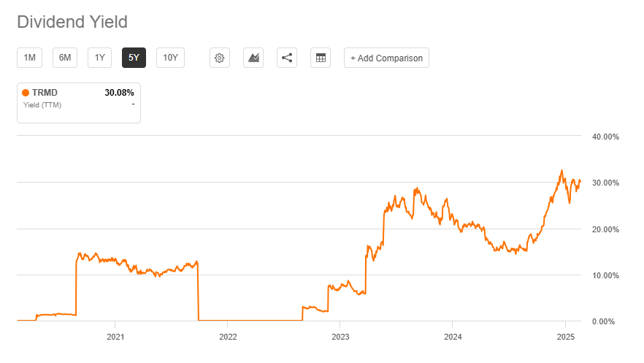The width and height of the screenshot is (644, 363).
Task: Click the 40.00% y-axis label
Action: [x=607, y=137]
